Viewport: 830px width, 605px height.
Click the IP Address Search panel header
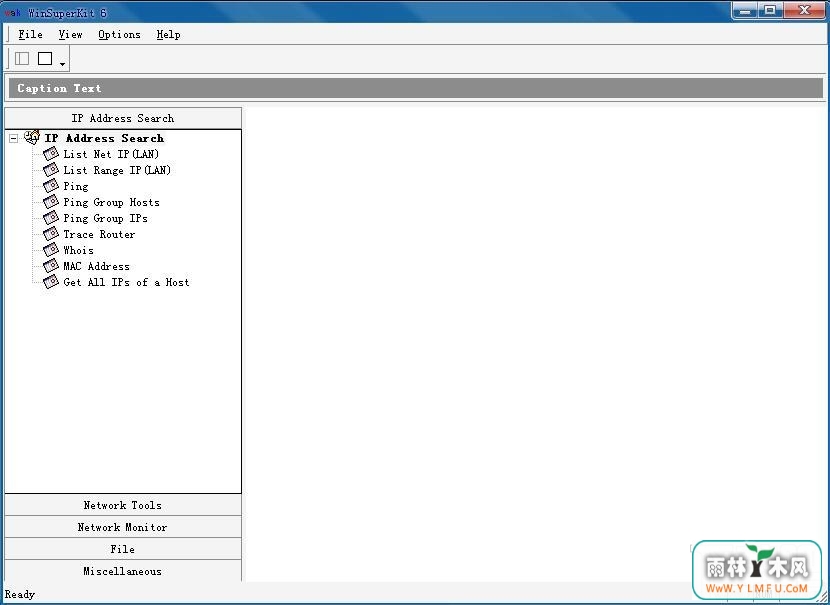[123, 118]
